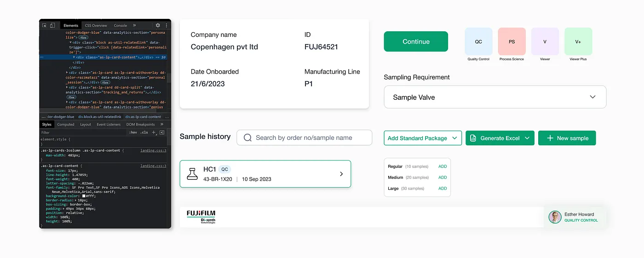644x258 pixels.
Task: Add the Large 30 samples package
Action: [x=443, y=189]
